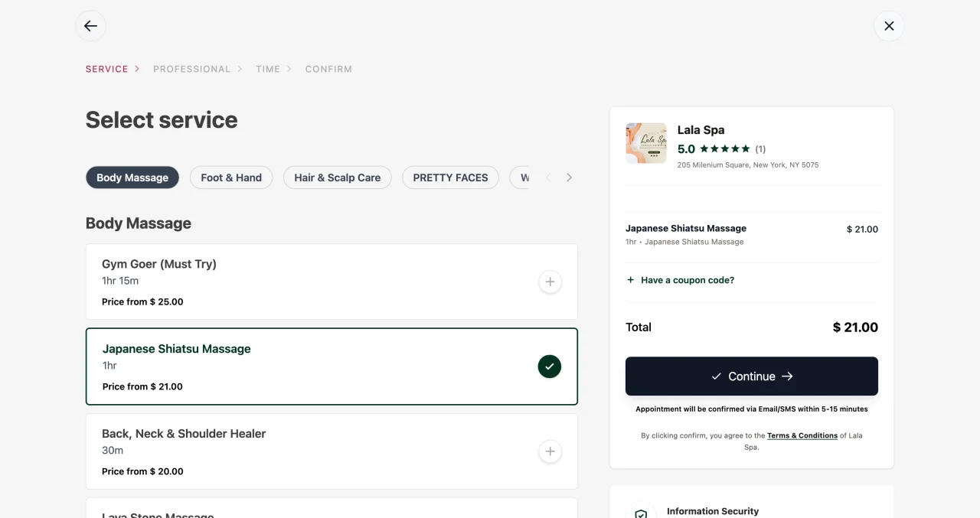Select the Body Massage category tab
The height and width of the screenshot is (518, 980).
click(x=132, y=178)
